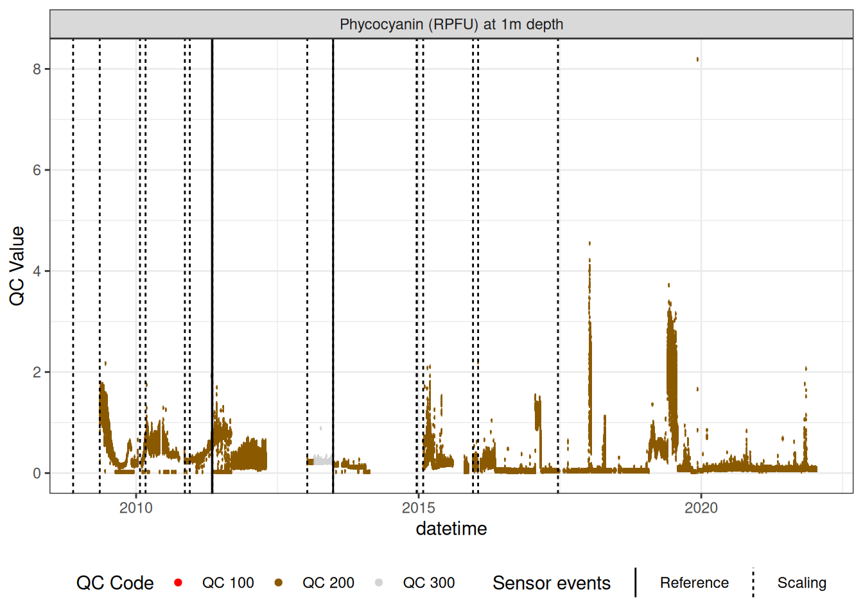
Task: Toggle the QC 300 legend label
Action: [x=428, y=583]
